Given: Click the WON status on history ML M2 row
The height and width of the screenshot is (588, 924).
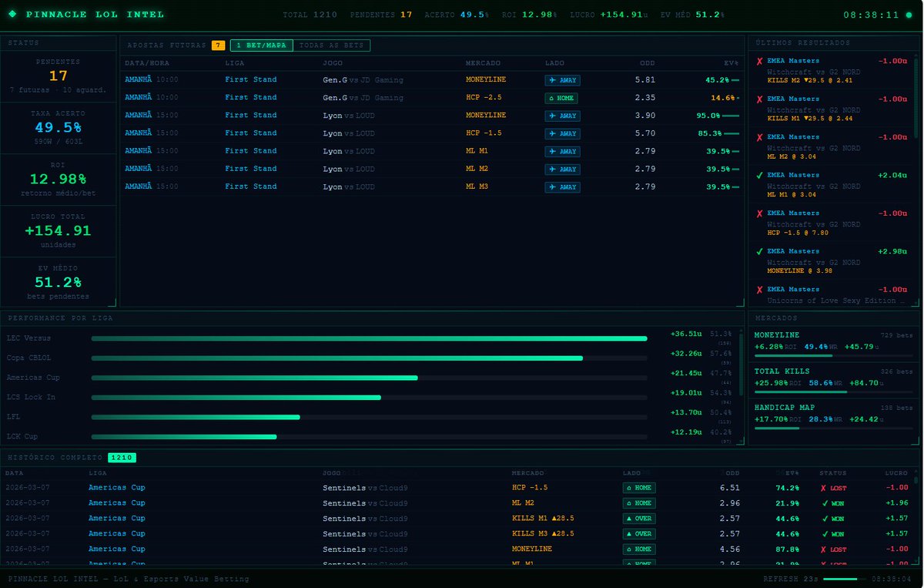Looking at the screenshot, I should point(832,503).
